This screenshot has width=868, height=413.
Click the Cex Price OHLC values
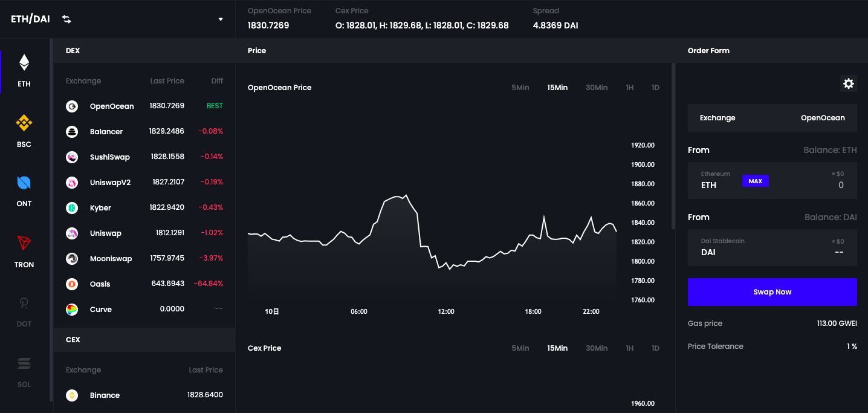tap(422, 25)
